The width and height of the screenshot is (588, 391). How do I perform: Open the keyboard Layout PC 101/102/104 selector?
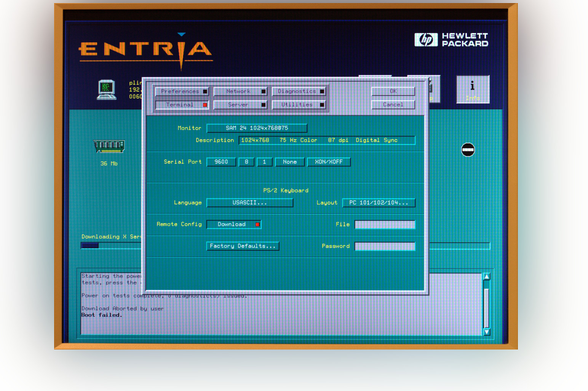tap(378, 203)
